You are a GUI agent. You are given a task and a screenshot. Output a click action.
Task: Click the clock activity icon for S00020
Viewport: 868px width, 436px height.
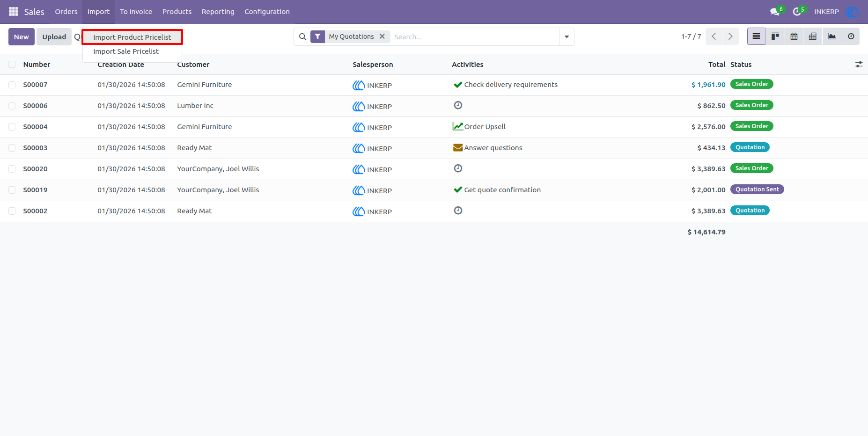click(x=458, y=168)
